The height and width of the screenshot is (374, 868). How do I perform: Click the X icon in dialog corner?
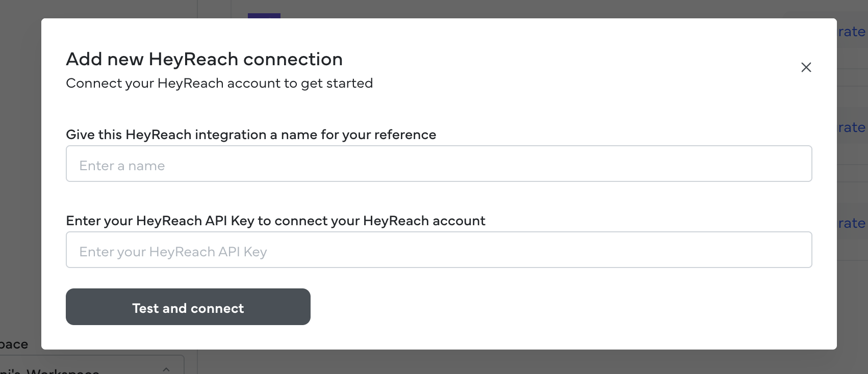[x=806, y=67]
